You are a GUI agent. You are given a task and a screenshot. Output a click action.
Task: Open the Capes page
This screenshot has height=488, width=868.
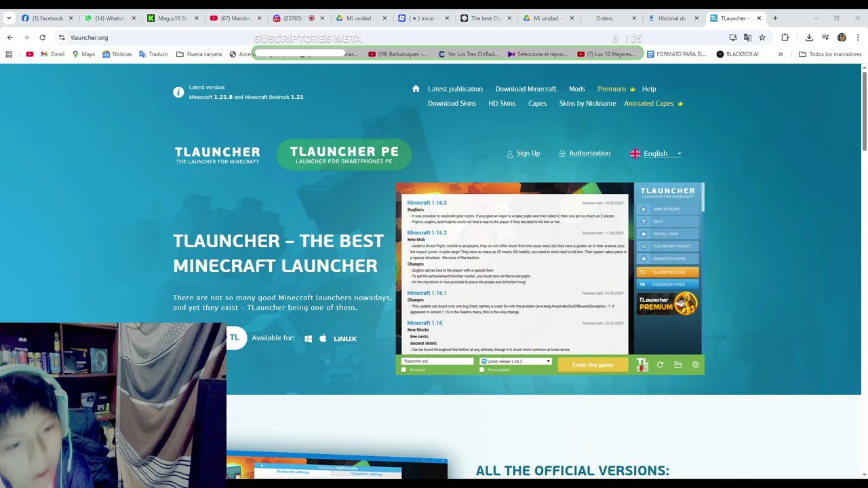pos(537,104)
